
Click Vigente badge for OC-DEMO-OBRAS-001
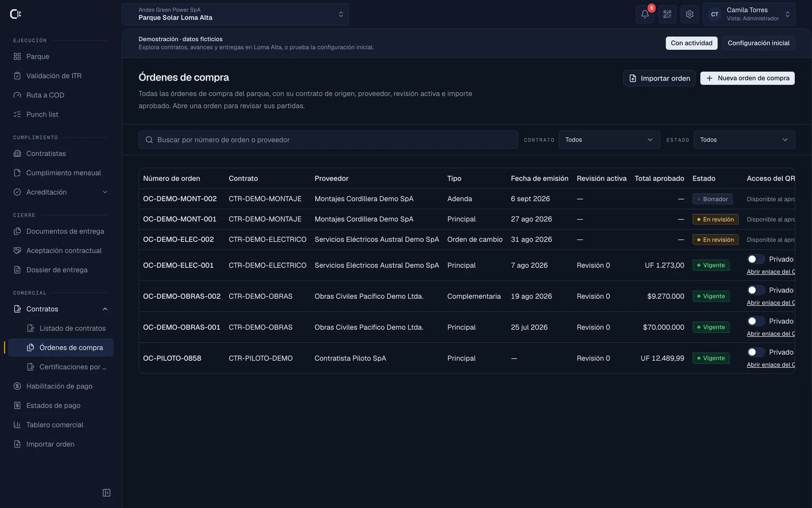tap(710, 327)
